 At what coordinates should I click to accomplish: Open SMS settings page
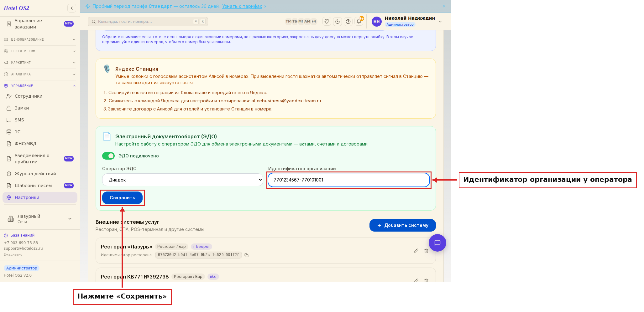point(40,120)
